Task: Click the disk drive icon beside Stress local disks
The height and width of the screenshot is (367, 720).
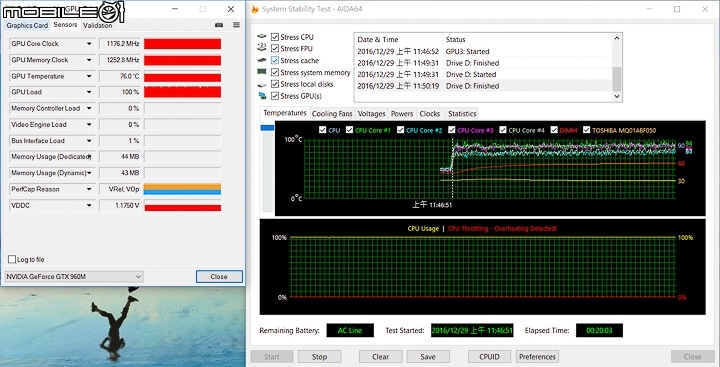Action: [262, 85]
